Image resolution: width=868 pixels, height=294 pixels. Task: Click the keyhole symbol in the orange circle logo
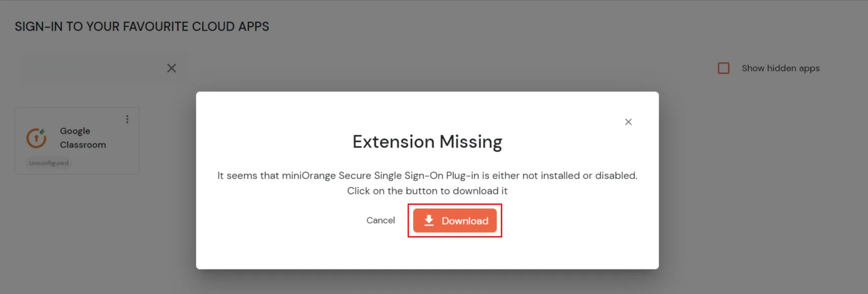coord(35,138)
